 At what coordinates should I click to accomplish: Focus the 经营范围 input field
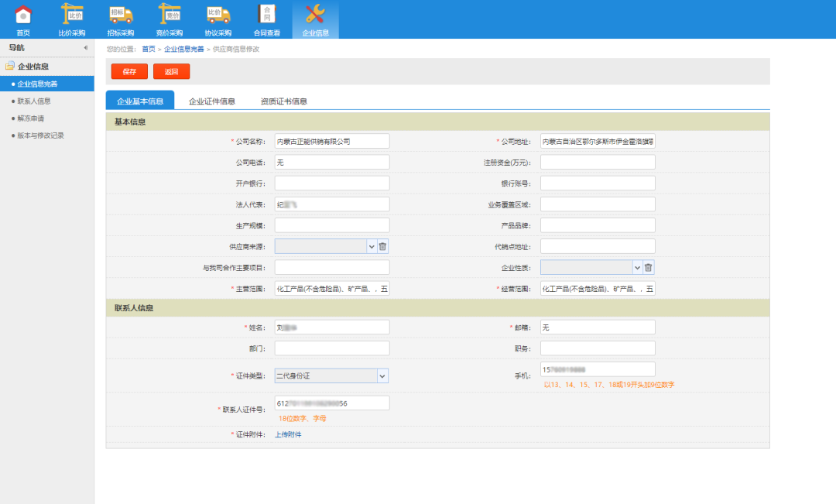[598, 289]
